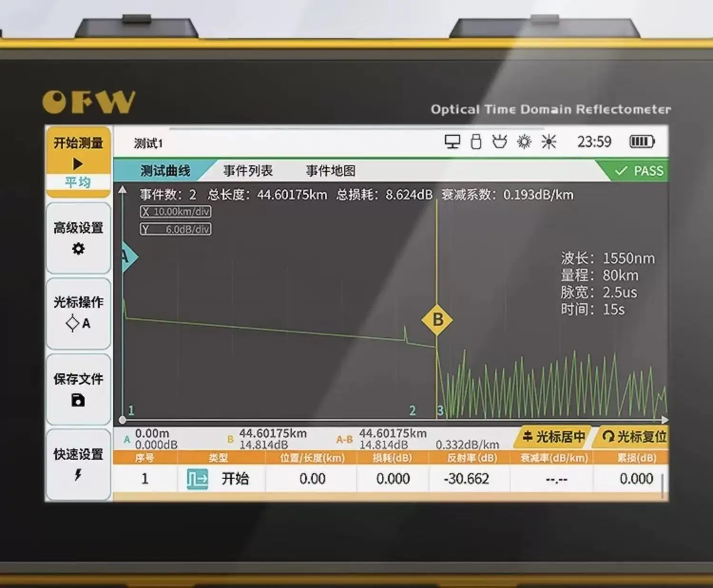Click the event table scrollbar
This screenshot has height=588, width=713.
[663, 485]
